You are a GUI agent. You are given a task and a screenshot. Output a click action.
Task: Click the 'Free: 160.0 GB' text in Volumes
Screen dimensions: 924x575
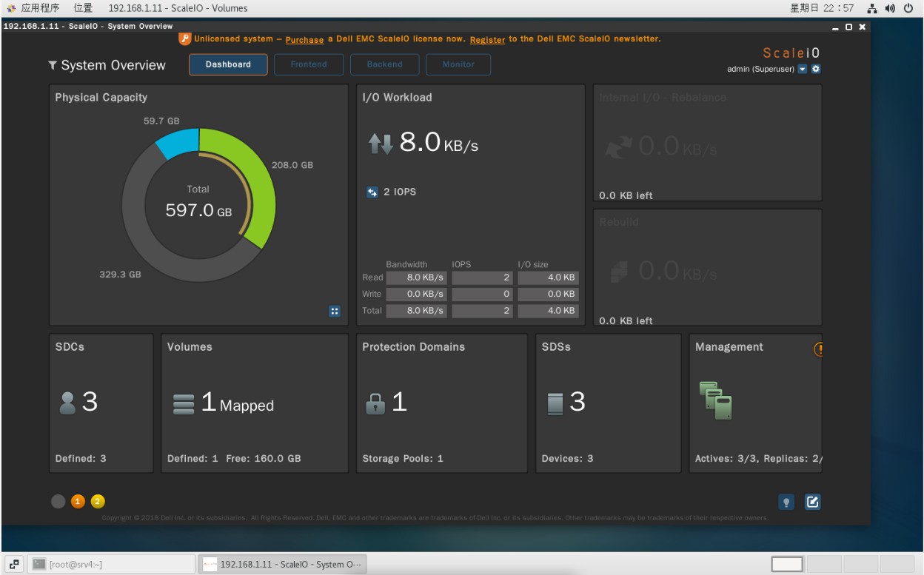(264, 459)
